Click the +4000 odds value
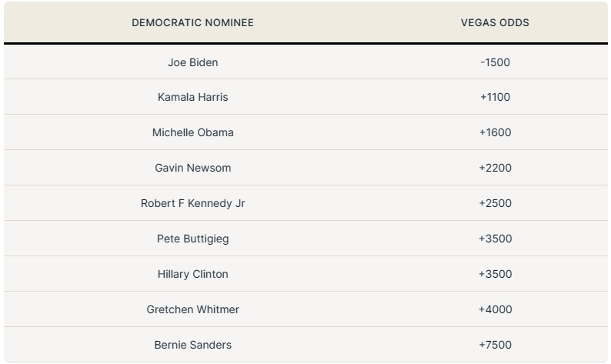This screenshot has height=364, width=611. tap(495, 310)
